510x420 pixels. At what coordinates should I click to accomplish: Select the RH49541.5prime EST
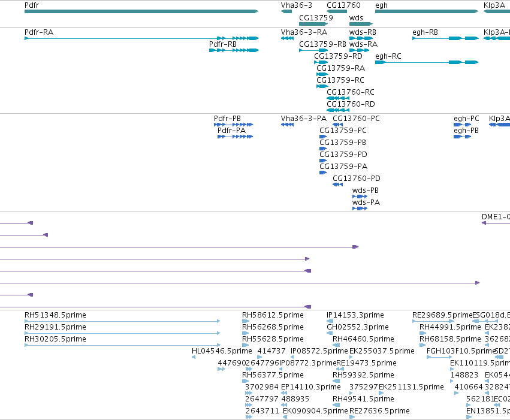pos(336,405)
